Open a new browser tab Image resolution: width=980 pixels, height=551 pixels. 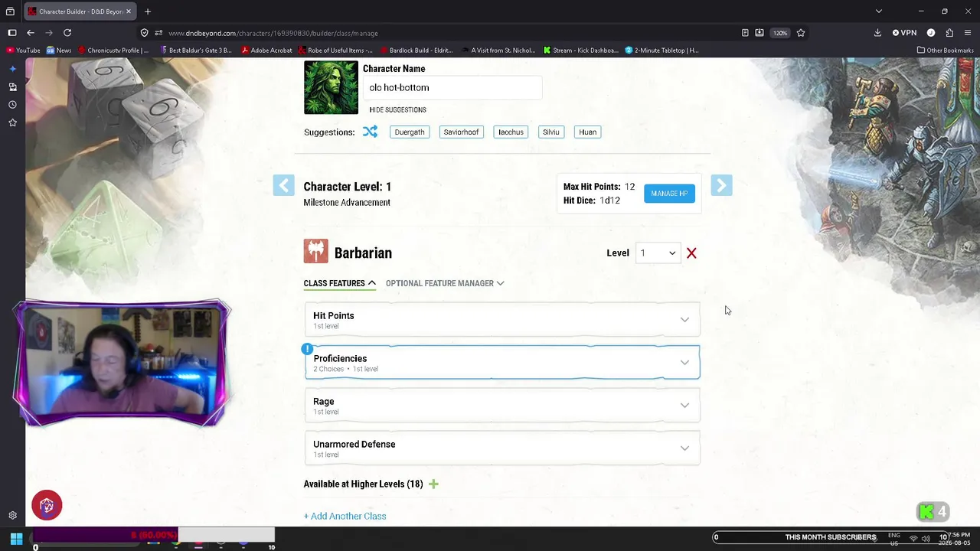click(148, 11)
